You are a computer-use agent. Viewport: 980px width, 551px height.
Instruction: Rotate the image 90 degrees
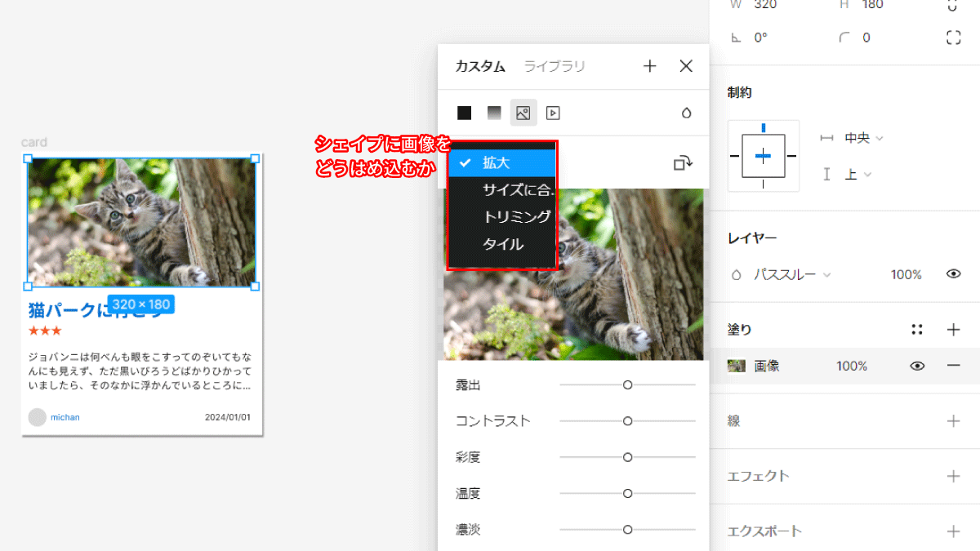click(x=683, y=163)
